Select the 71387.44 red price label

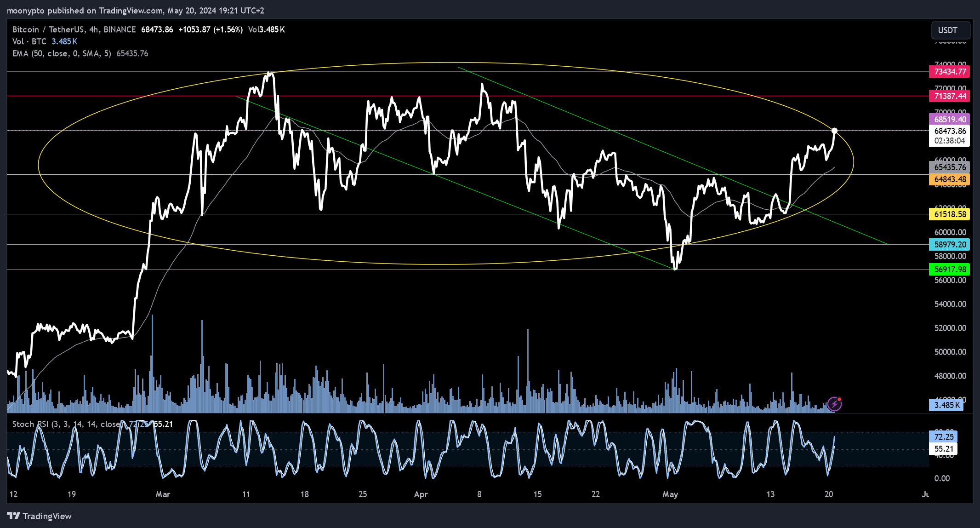(949, 96)
